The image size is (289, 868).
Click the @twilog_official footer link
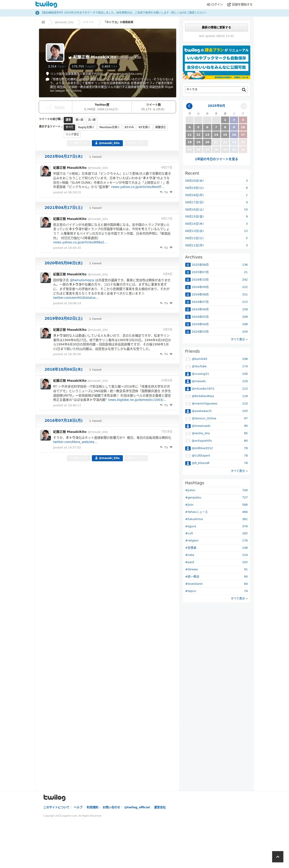[x=137, y=807]
